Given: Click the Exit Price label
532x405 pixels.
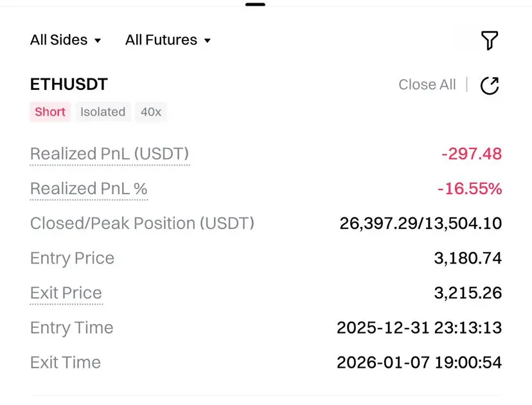Looking at the screenshot, I should click(x=66, y=293).
